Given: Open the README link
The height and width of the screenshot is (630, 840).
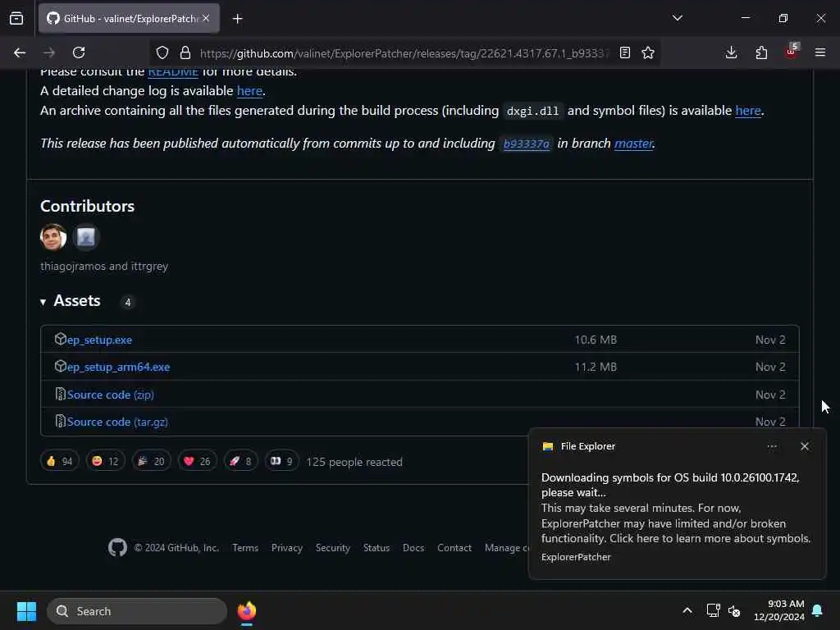Looking at the screenshot, I should [x=173, y=72].
